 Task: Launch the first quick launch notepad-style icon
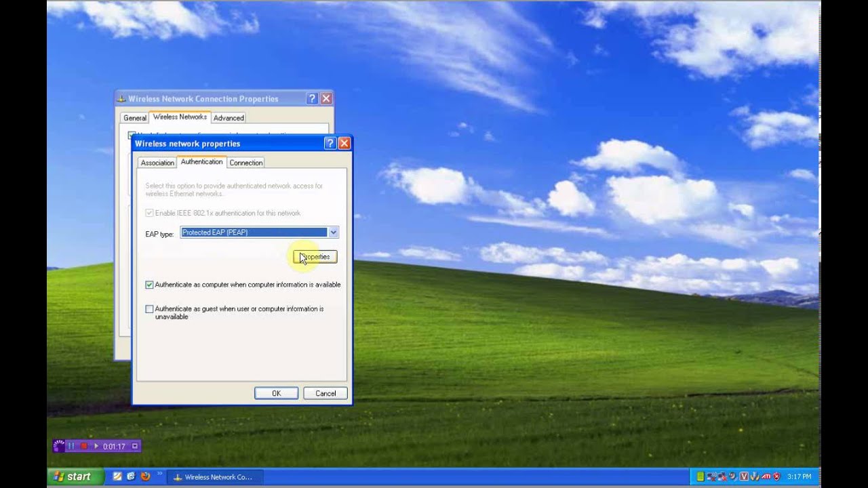coord(117,476)
